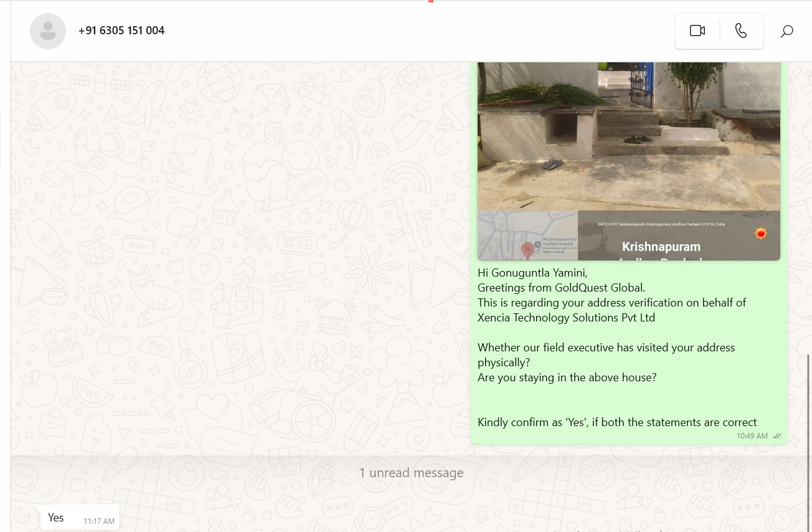Click the 11:17 AM timestamp on 'Yes'

tap(99, 521)
